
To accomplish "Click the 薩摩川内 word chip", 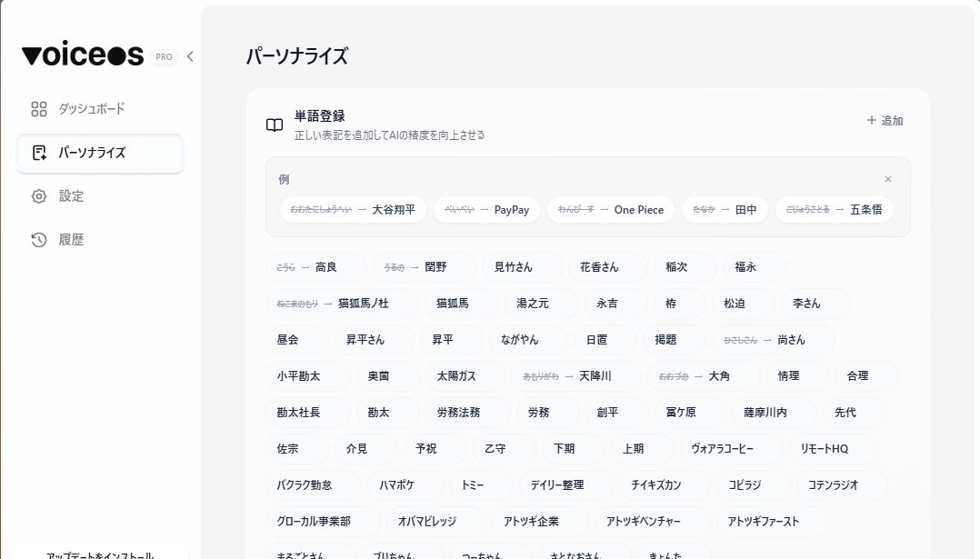I will pos(775,413).
